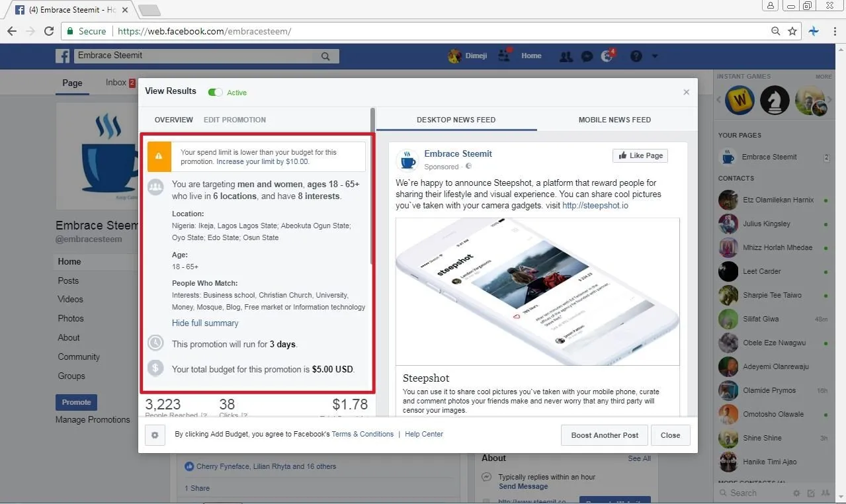Viewport: 846px width, 504px height.
Task: Click See All link in About section
Action: [x=639, y=458]
